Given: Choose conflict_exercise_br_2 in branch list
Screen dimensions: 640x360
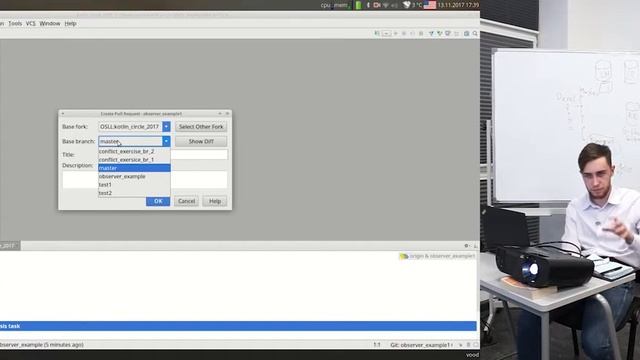Looking at the screenshot, I should tap(134, 151).
